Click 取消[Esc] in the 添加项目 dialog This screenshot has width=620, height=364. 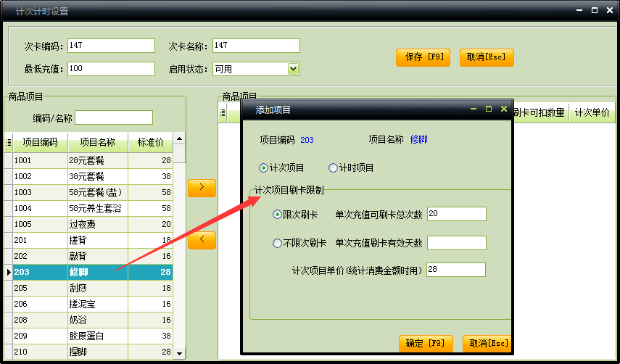(487, 344)
